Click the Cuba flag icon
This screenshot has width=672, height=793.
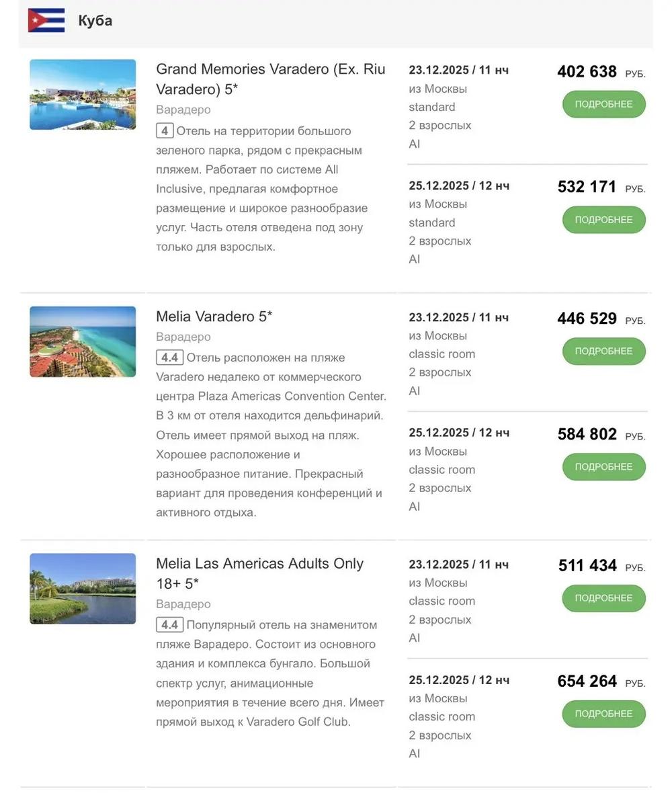click(x=46, y=21)
